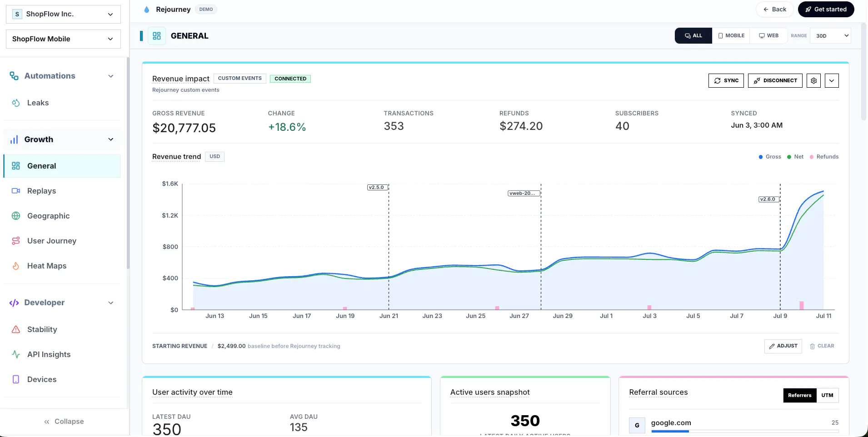Click the User Journey route icon

tap(16, 241)
